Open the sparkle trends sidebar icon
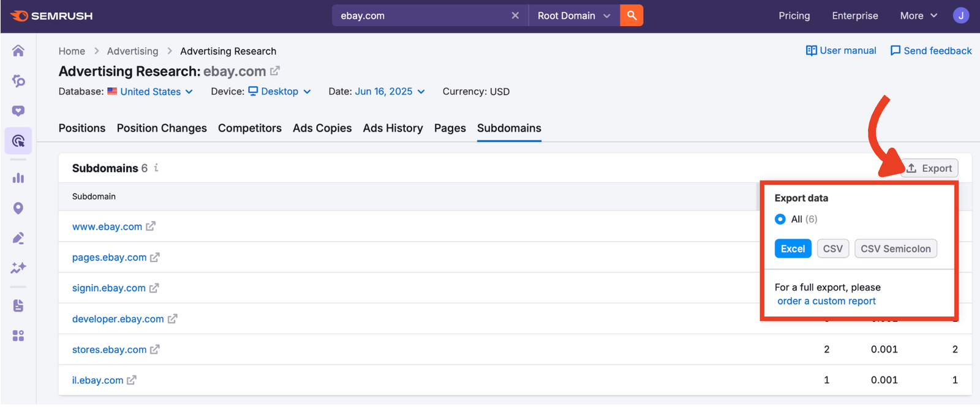The image size is (980, 407). click(x=18, y=268)
